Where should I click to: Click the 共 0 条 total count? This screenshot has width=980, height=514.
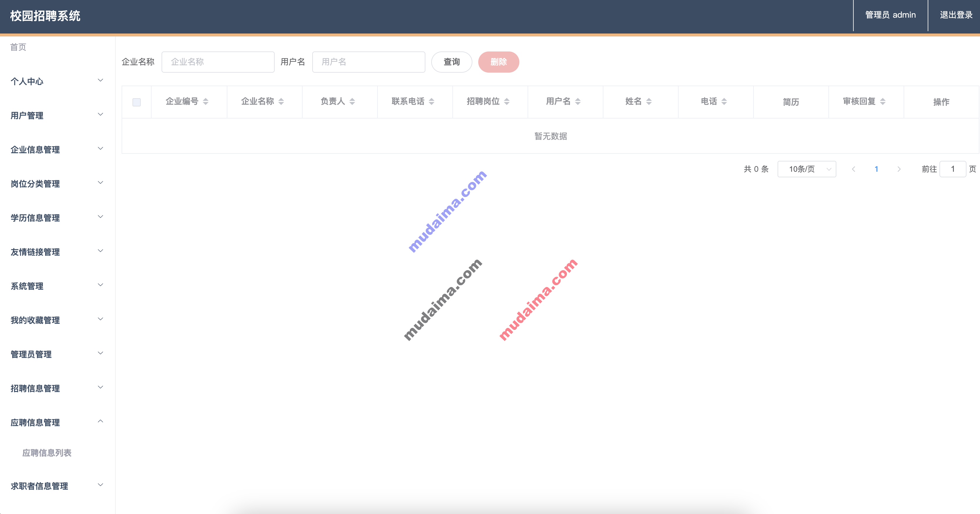pyautogui.click(x=756, y=169)
